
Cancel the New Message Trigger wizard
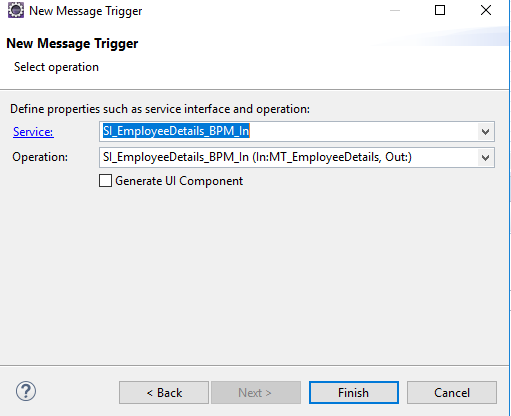pos(452,393)
